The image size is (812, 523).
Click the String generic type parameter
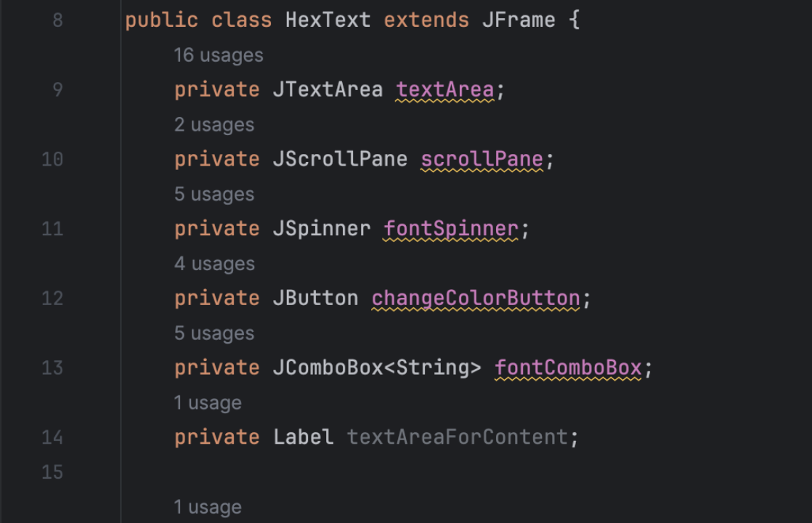[432, 368]
